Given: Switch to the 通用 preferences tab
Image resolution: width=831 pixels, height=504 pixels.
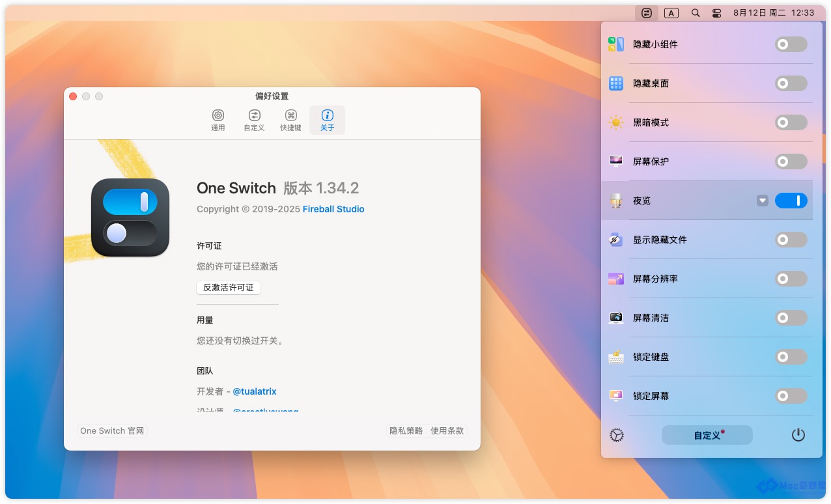Looking at the screenshot, I should [x=218, y=120].
